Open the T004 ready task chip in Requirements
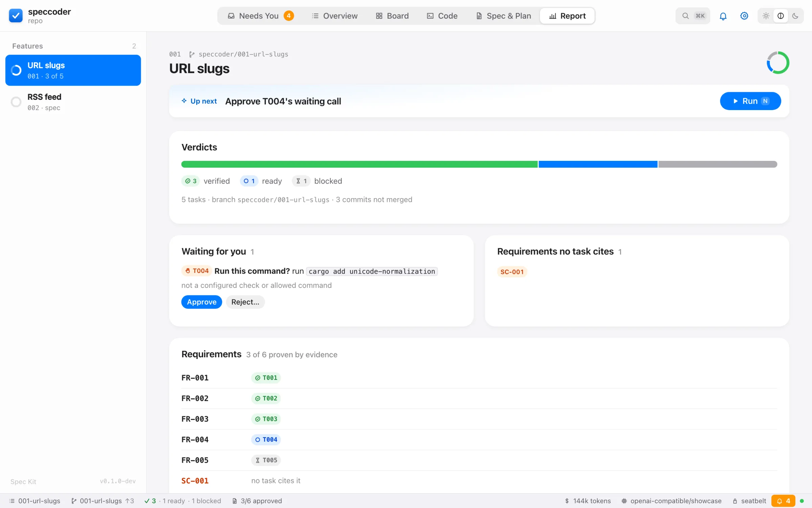This screenshot has width=812, height=508. pyautogui.click(x=266, y=440)
